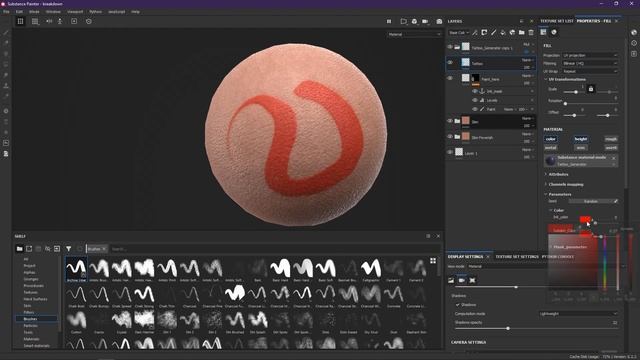
Task: Click the trash icon to delete the layer
Action: tap(531, 32)
